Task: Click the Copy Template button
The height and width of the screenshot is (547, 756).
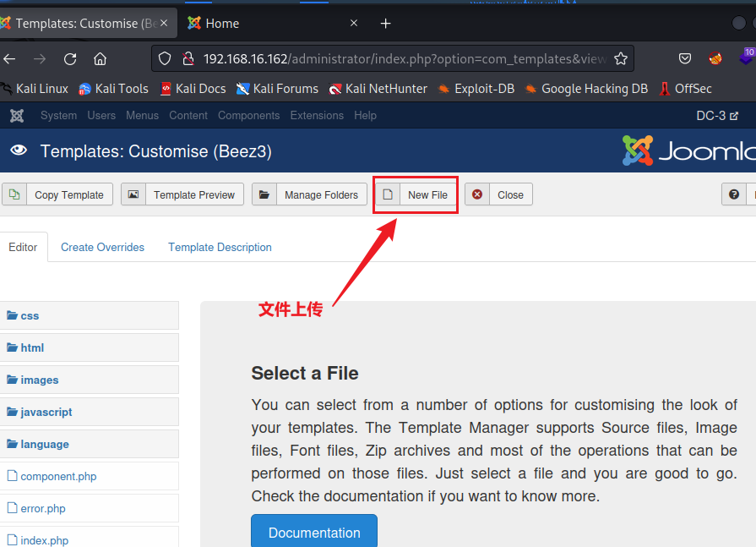Action: (57, 194)
